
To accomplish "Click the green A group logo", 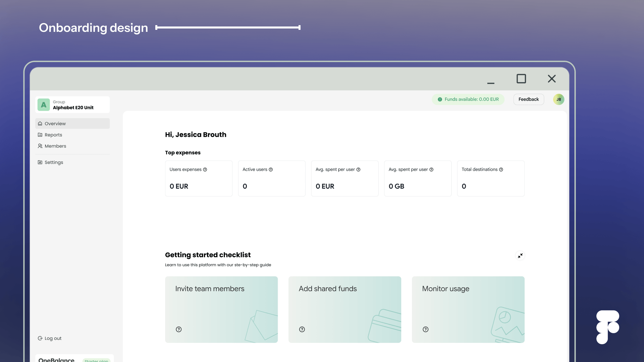I will (x=44, y=105).
